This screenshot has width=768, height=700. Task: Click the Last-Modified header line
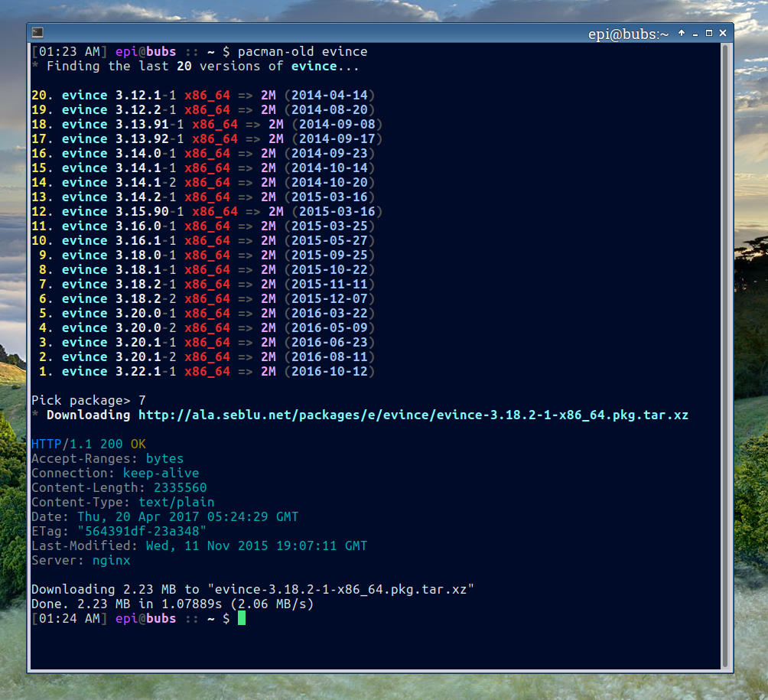coord(199,546)
